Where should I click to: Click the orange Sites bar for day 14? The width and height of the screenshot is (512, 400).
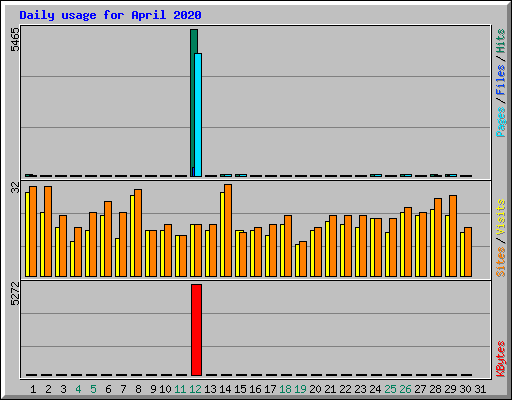[228, 230]
